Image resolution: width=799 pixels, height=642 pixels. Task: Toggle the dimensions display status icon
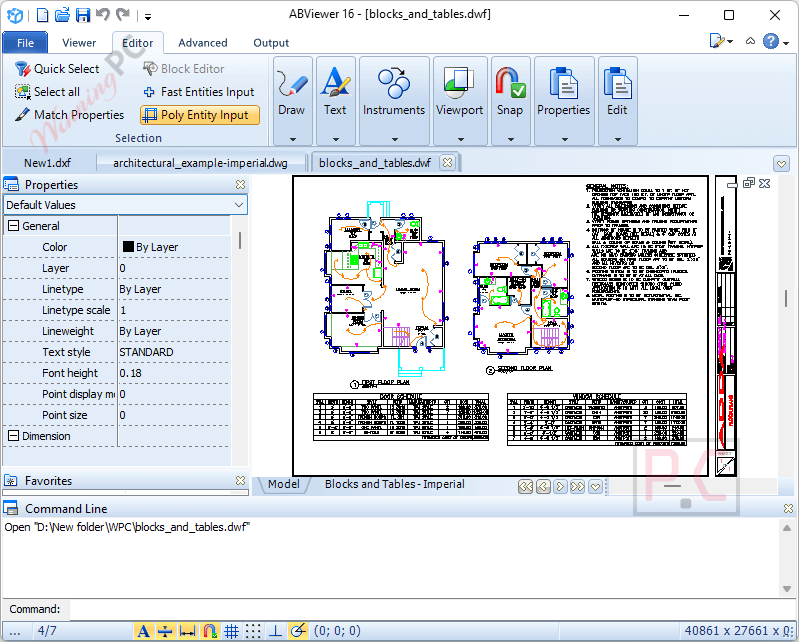(x=187, y=631)
